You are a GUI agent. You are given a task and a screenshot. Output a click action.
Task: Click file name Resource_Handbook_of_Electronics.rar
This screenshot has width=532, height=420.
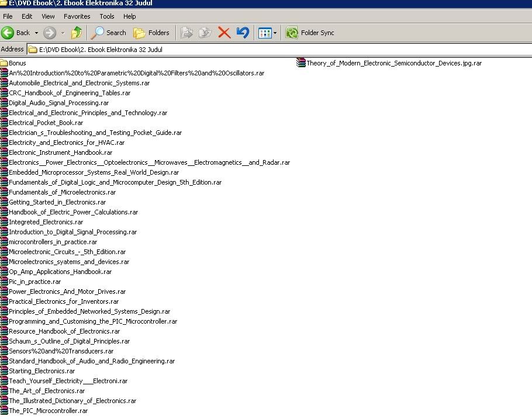(x=64, y=331)
